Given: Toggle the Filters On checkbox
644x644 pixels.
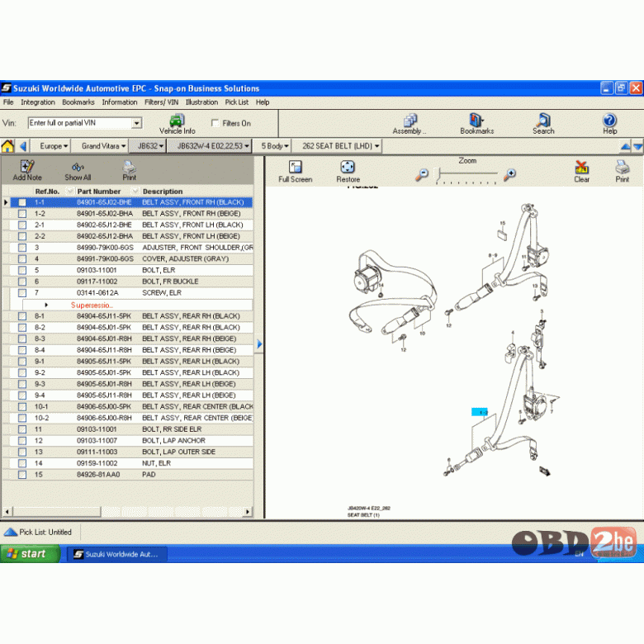Looking at the screenshot, I should coord(215,123).
